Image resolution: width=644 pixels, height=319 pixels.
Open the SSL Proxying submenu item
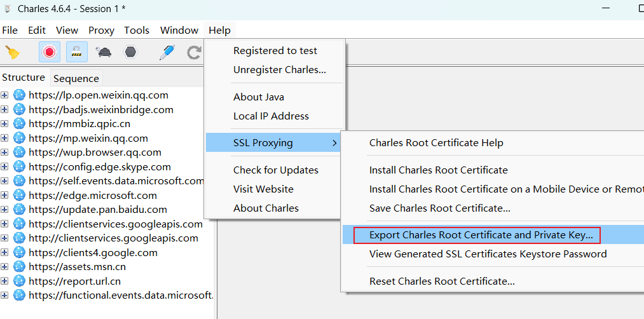coord(275,142)
